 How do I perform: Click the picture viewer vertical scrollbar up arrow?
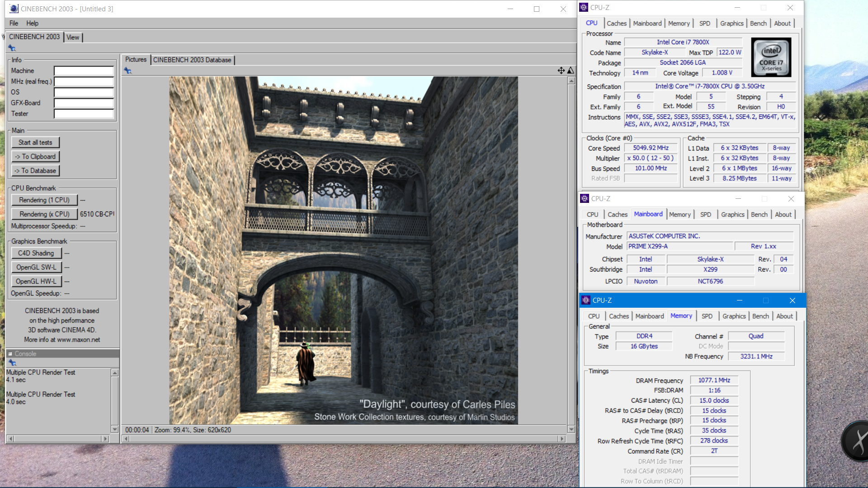tap(571, 80)
